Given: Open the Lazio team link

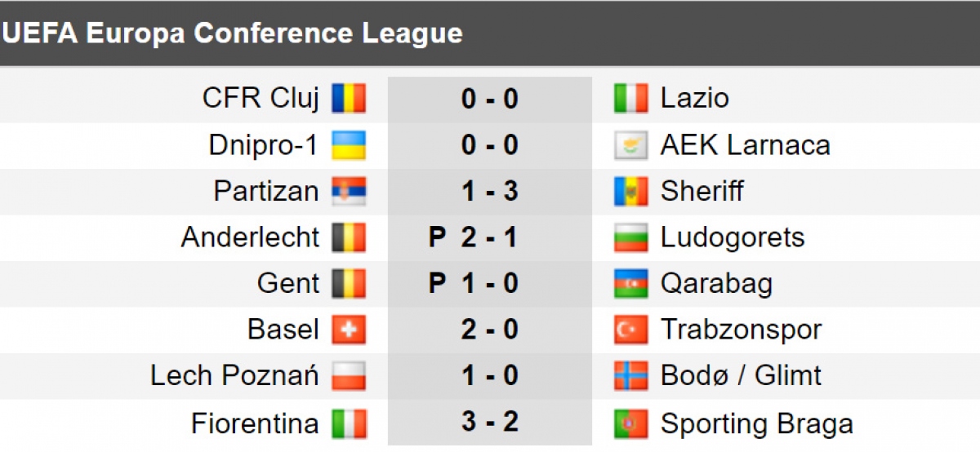Looking at the screenshot, I should coord(695,99).
